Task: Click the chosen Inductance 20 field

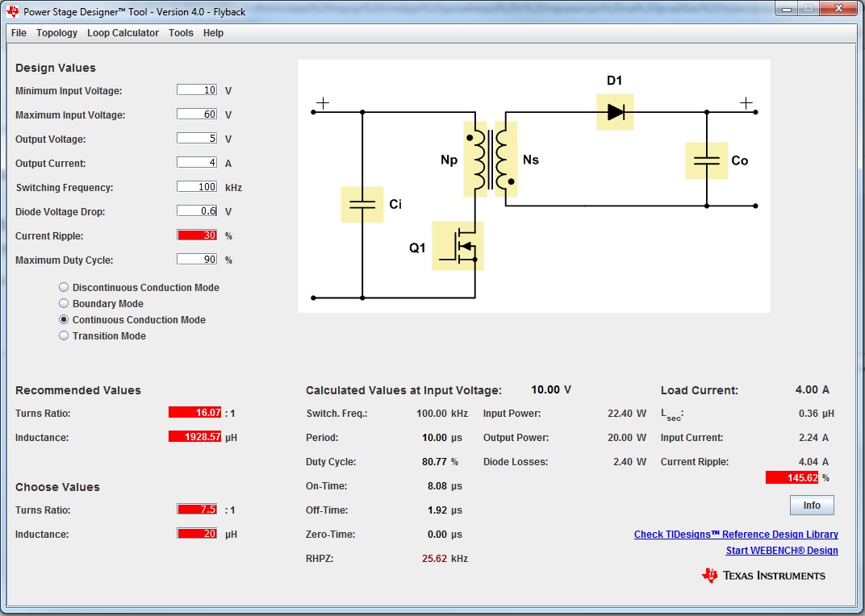Action: point(197,534)
